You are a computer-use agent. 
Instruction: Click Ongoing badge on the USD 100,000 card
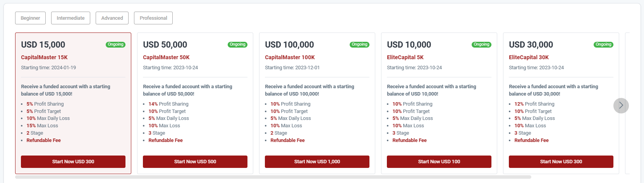coord(359,44)
